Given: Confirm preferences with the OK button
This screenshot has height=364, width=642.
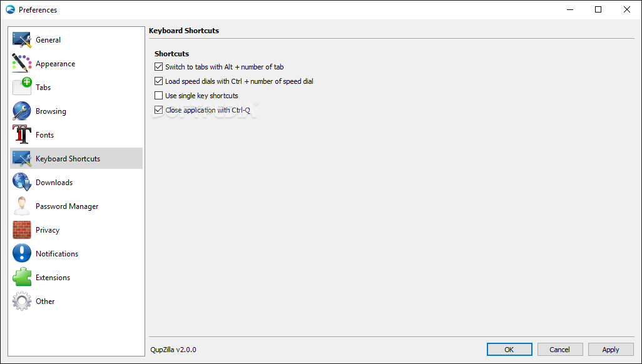Looking at the screenshot, I should (509, 349).
